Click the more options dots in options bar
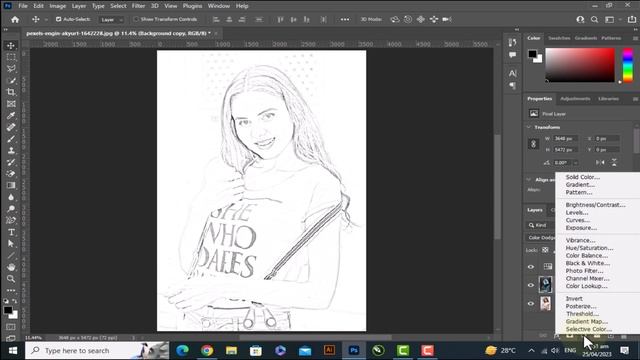This screenshot has width=640, height=360. [x=344, y=19]
